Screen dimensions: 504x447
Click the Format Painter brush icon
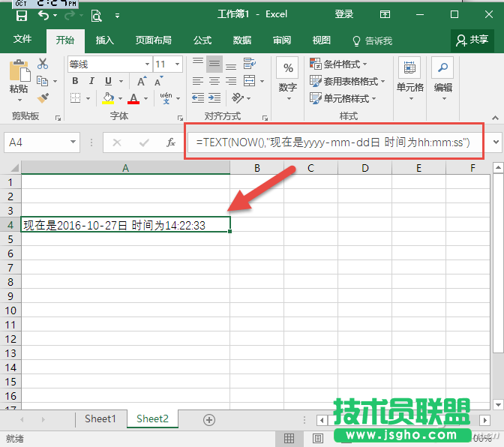[43, 97]
